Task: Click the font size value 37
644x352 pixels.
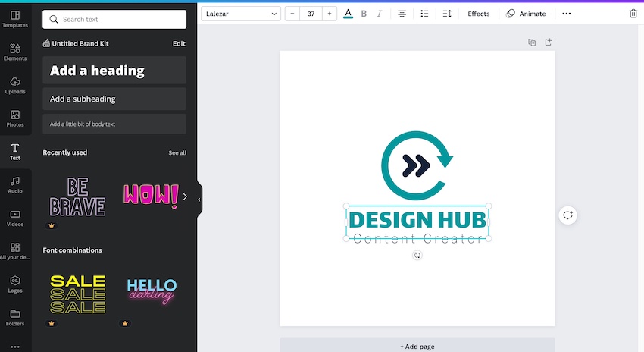Action: (x=311, y=14)
